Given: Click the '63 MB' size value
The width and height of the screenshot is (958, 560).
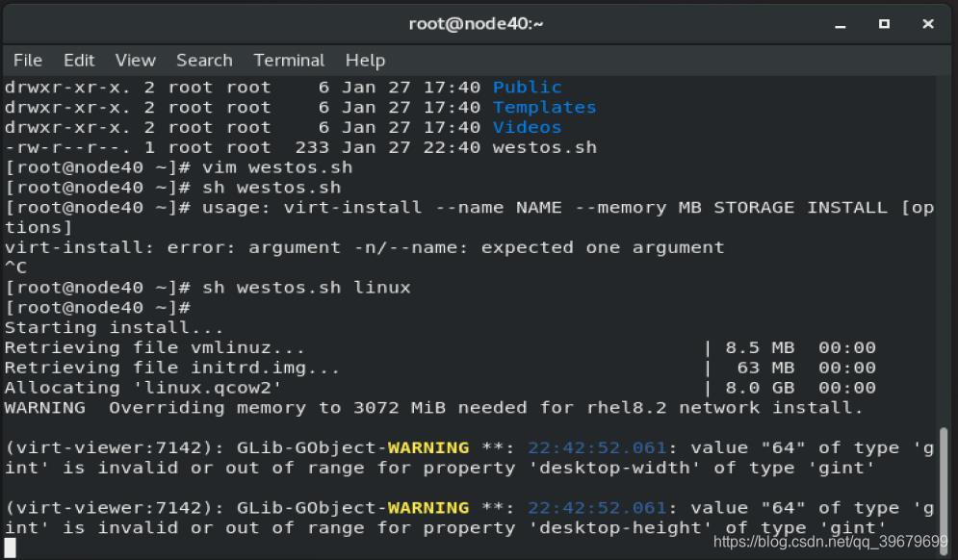Looking at the screenshot, I should coord(765,369).
